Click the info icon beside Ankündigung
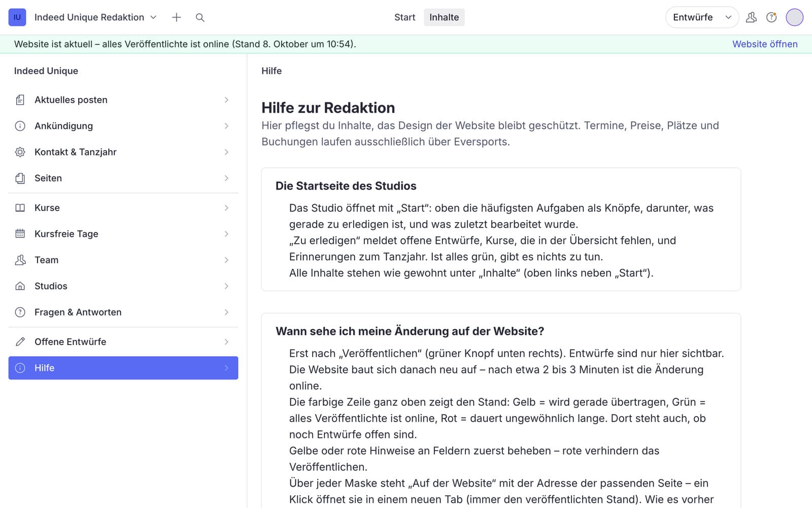 [x=20, y=126]
